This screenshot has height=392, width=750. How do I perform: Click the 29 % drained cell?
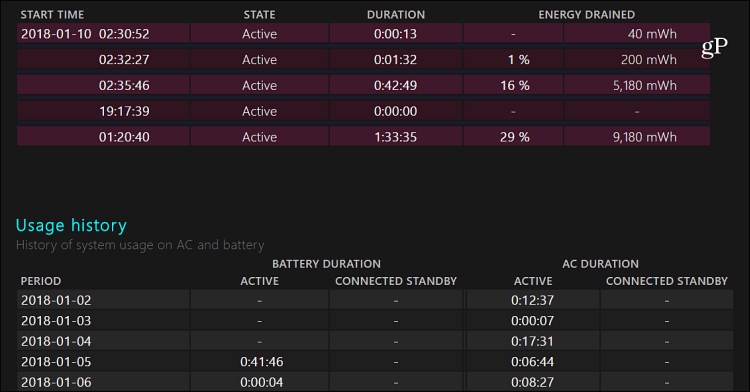click(x=514, y=137)
